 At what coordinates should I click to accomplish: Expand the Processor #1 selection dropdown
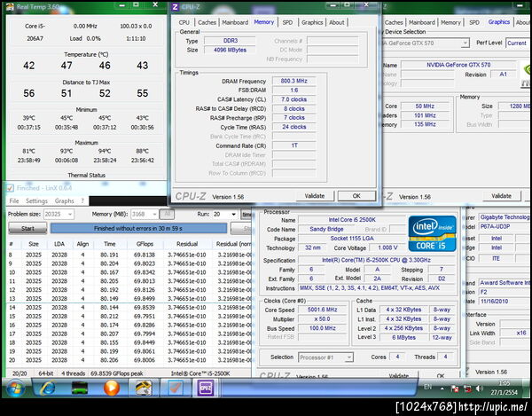pos(325,357)
